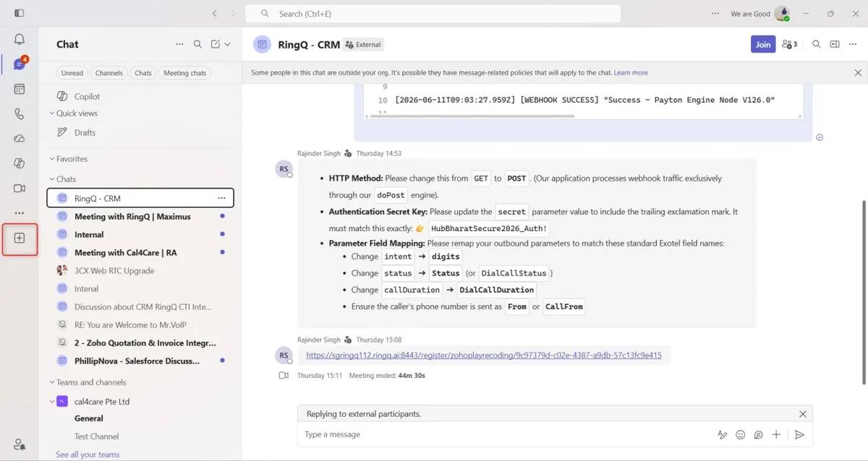Image resolution: width=868 pixels, height=461 pixels.
Task: Collapse the cal4care Pte Ltd team
Action: 52,402
